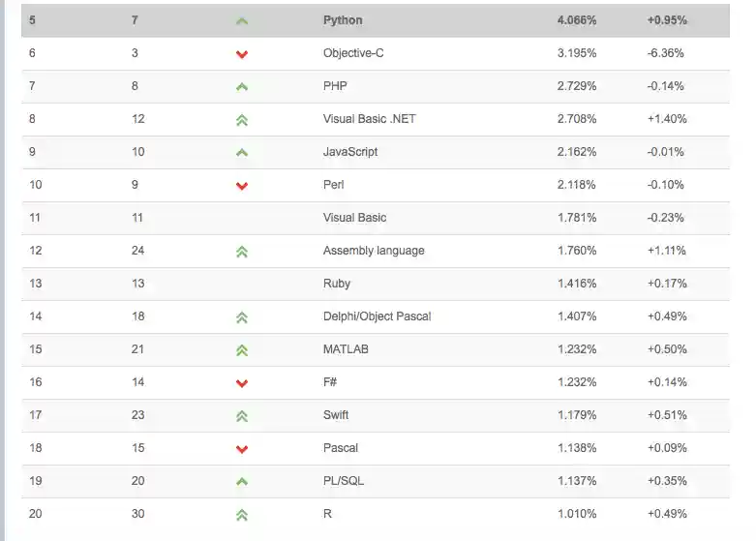Click Python's 4.066% rating value
Image resolution: width=756 pixels, height=541 pixels.
point(577,20)
